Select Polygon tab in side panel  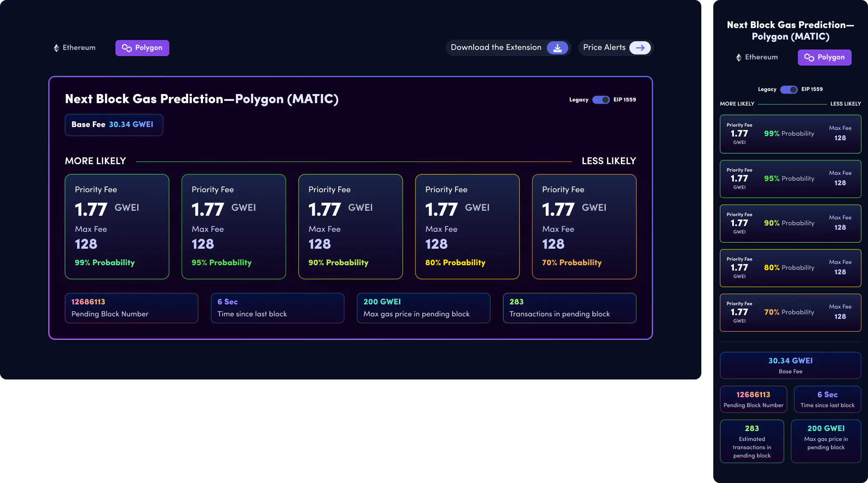click(825, 57)
